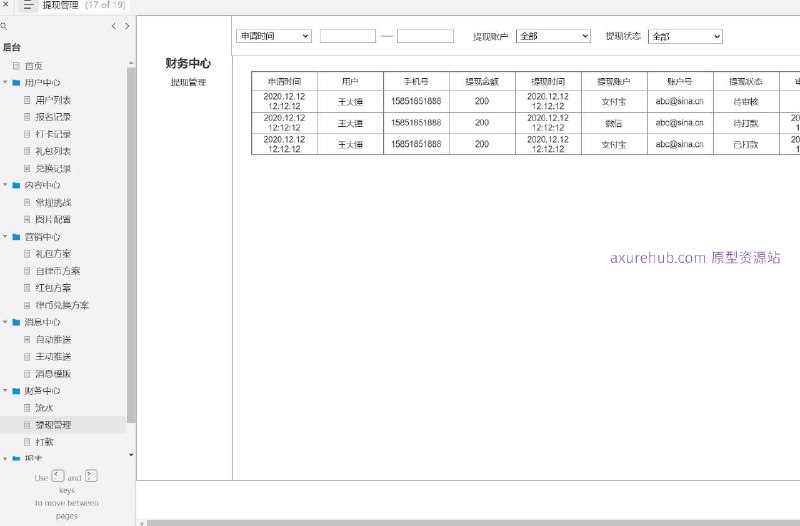The image size is (800, 526).
Task: Click the end date input field
Action: point(426,36)
